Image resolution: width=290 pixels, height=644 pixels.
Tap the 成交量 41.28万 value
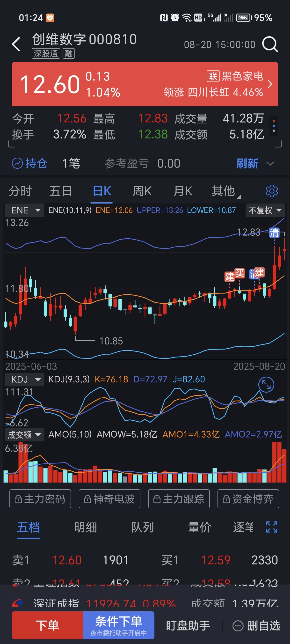(x=244, y=118)
